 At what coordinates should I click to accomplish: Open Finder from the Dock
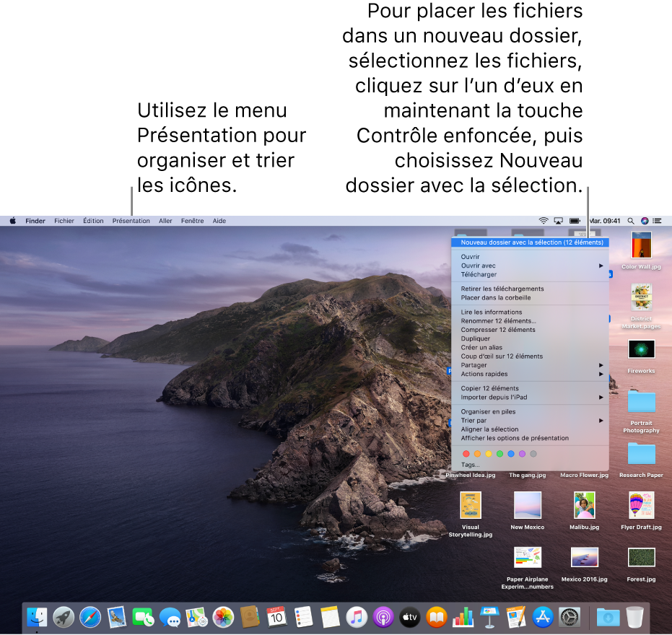pos(37,618)
